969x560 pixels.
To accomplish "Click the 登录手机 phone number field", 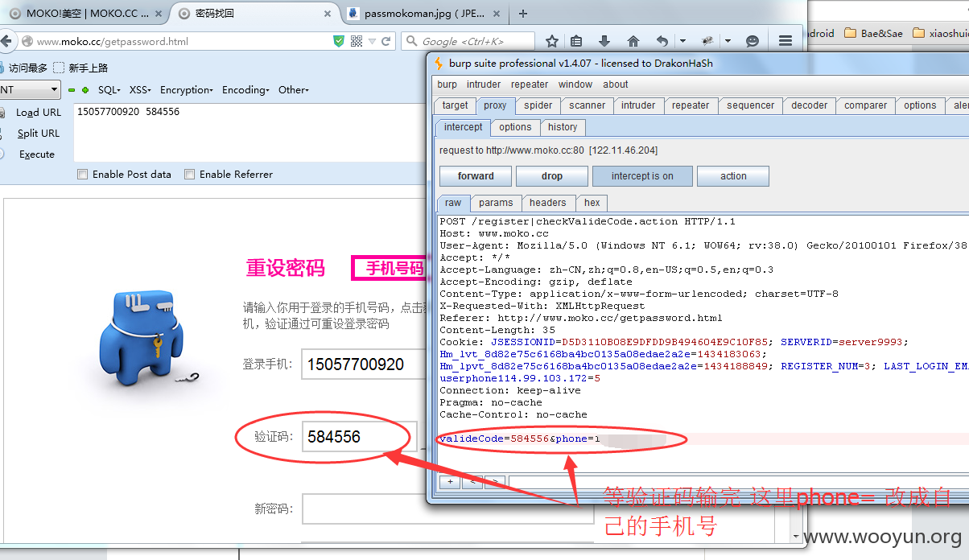I will click(364, 364).
